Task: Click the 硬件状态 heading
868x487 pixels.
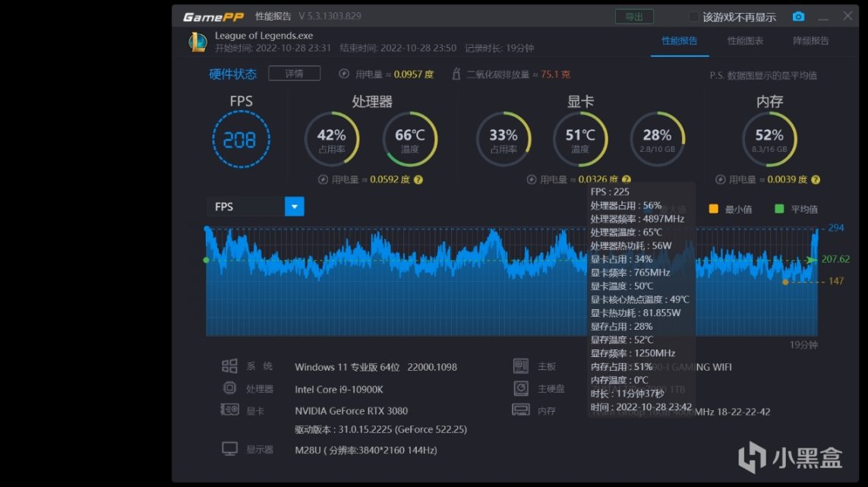Action: pos(232,74)
